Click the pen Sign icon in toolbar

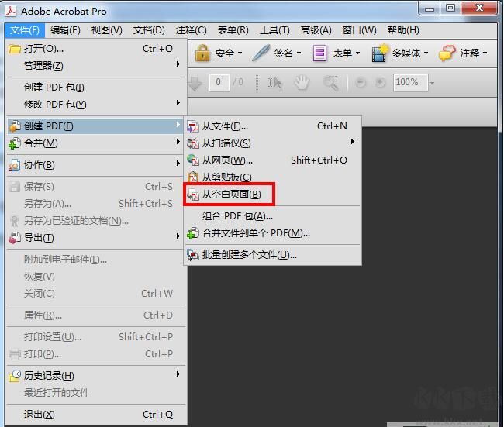pos(261,53)
